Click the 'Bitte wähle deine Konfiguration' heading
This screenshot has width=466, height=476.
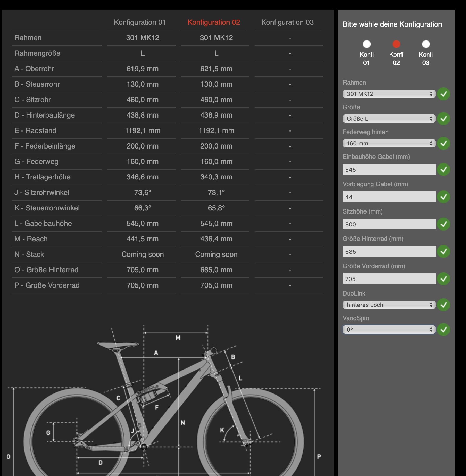click(392, 24)
